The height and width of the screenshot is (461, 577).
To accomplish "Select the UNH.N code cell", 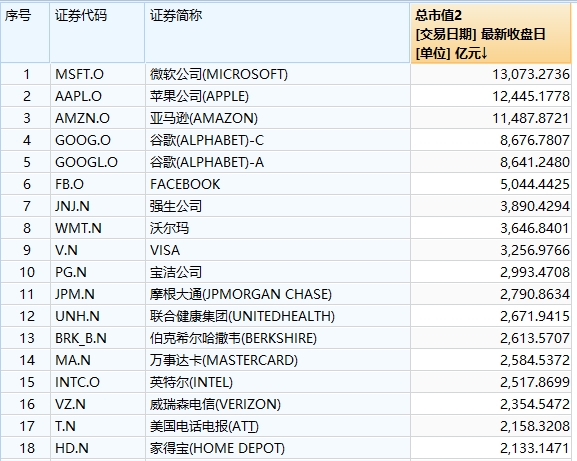I will coord(97,316).
